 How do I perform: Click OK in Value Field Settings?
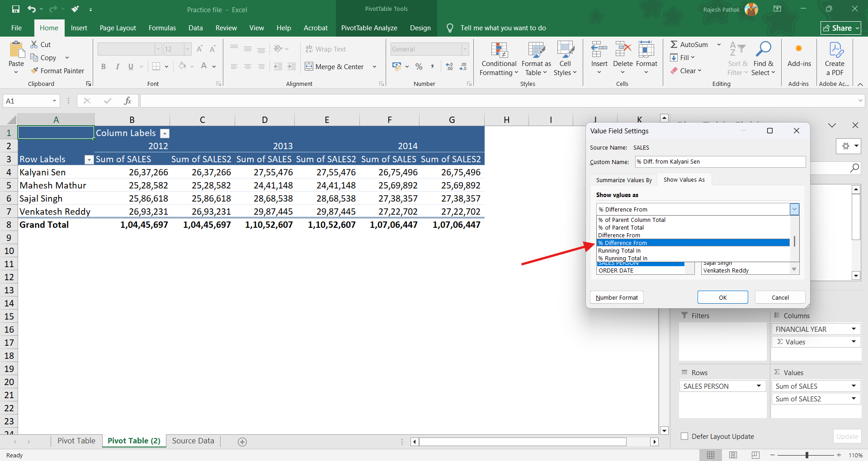point(722,297)
